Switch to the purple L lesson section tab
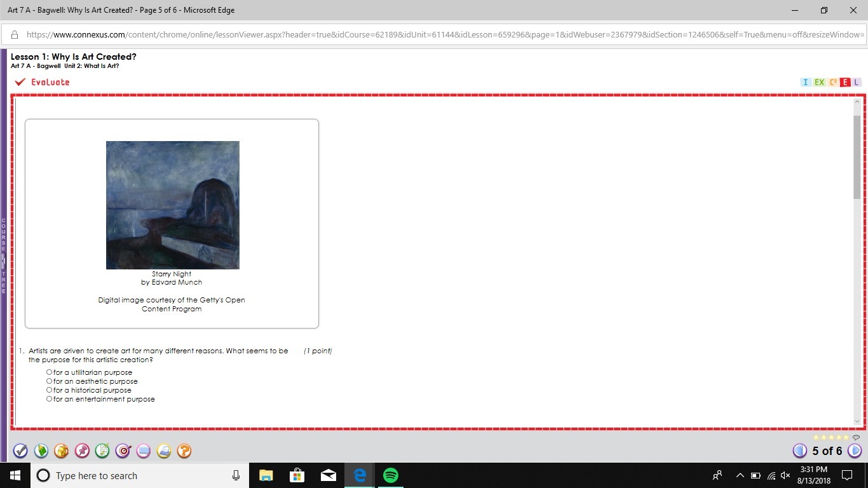The height and width of the screenshot is (488, 868). (x=857, y=82)
